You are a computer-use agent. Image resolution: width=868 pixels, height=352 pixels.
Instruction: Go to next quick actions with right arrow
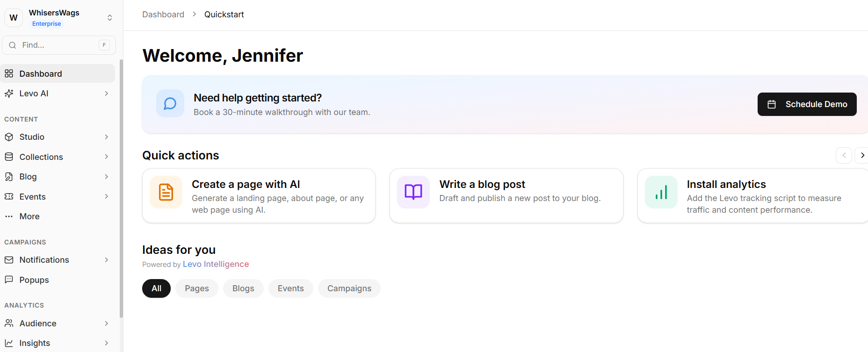862,155
